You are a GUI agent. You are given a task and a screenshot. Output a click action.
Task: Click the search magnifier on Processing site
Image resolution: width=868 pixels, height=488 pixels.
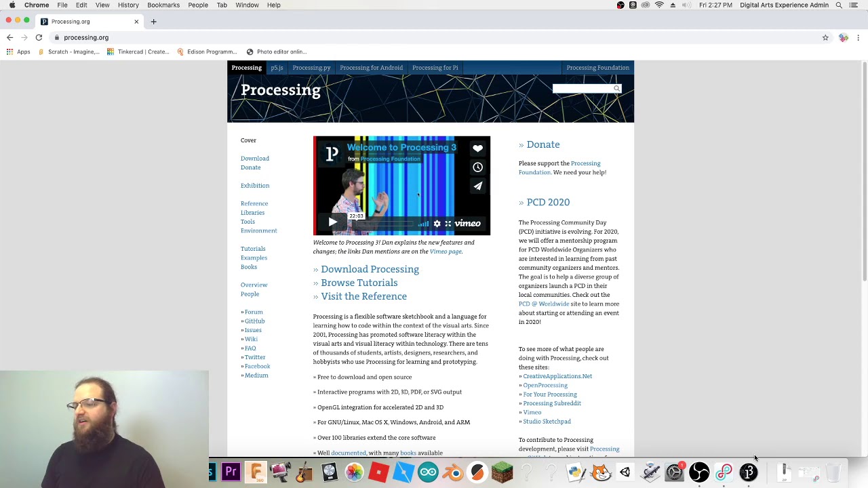[616, 89]
